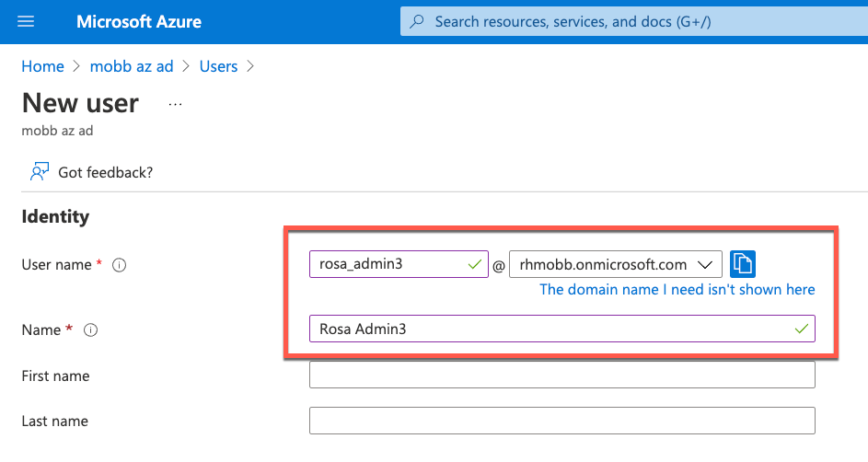Image resolution: width=868 pixels, height=462 pixels.
Task: Click the Microsoft Azure portal title
Action: click(139, 21)
